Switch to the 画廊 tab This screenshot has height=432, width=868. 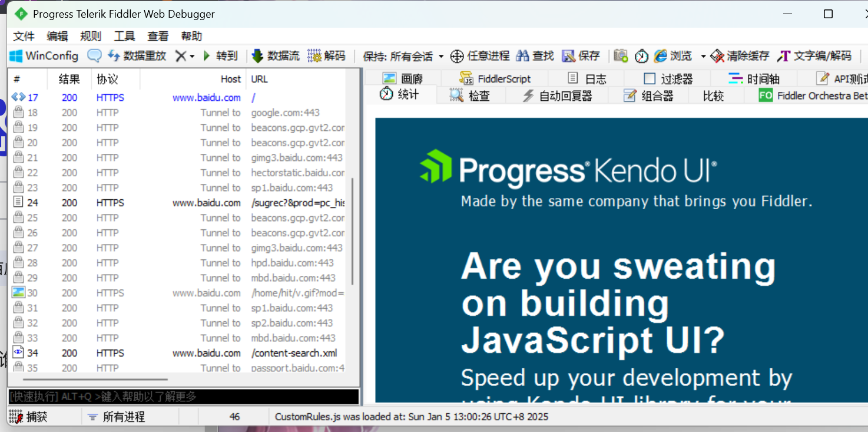coord(403,78)
